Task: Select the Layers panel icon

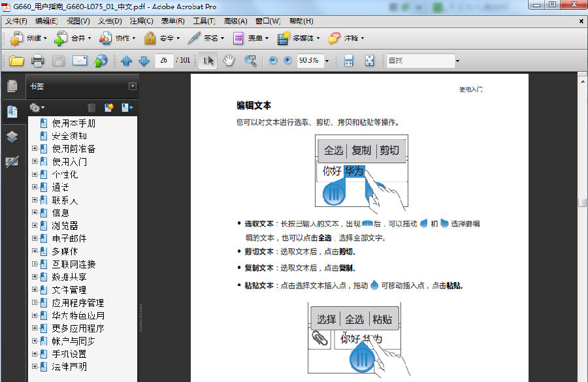Action: click(12, 138)
